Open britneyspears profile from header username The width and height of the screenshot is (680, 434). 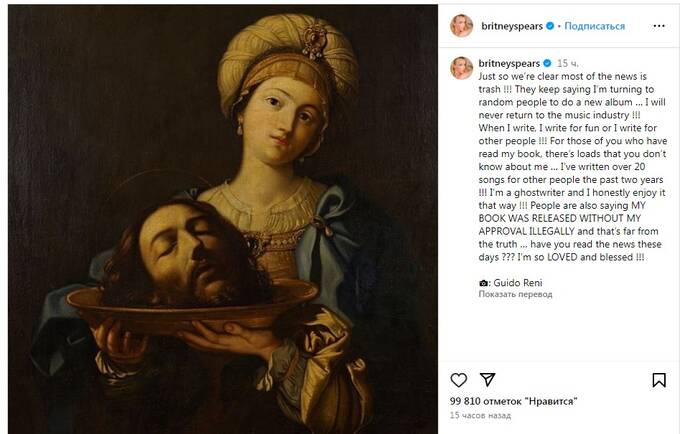tap(512, 26)
